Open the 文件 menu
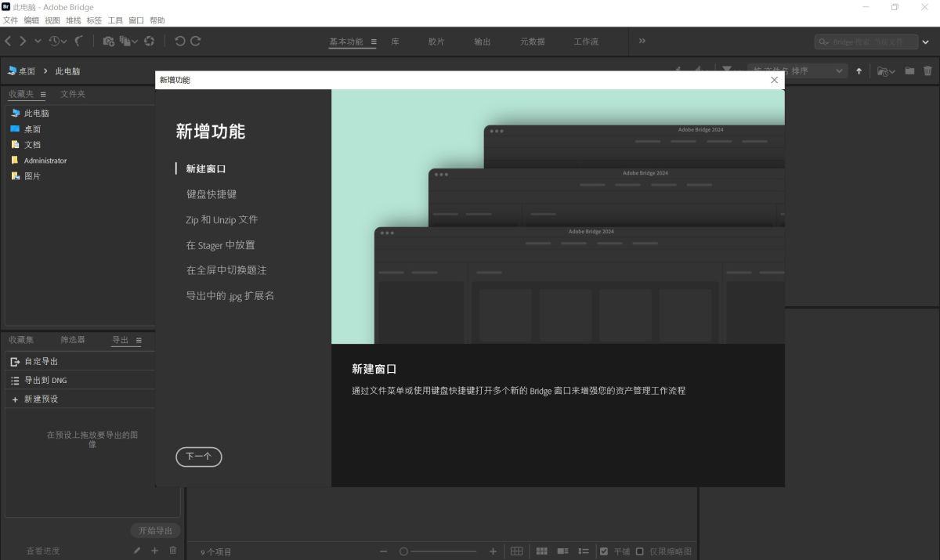The height and width of the screenshot is (560, 940). [10, 20]
